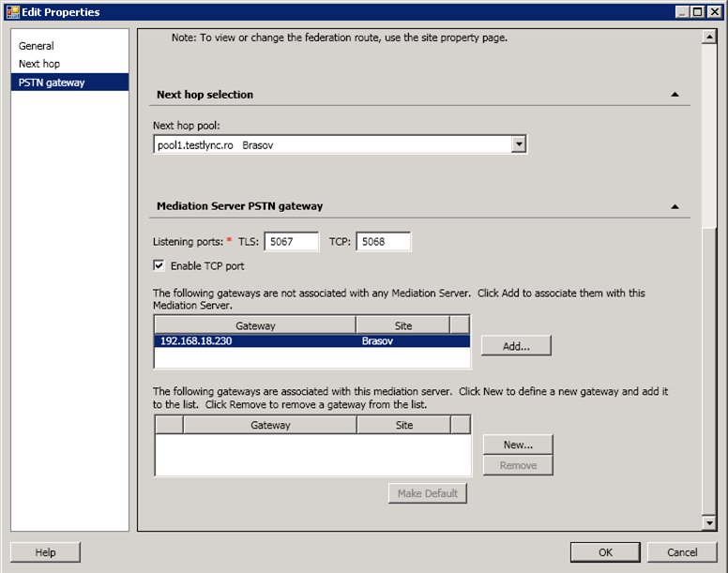728x573 pixels.
Task: Sort unassociated list by Site column header
Action: pos(403,325)
